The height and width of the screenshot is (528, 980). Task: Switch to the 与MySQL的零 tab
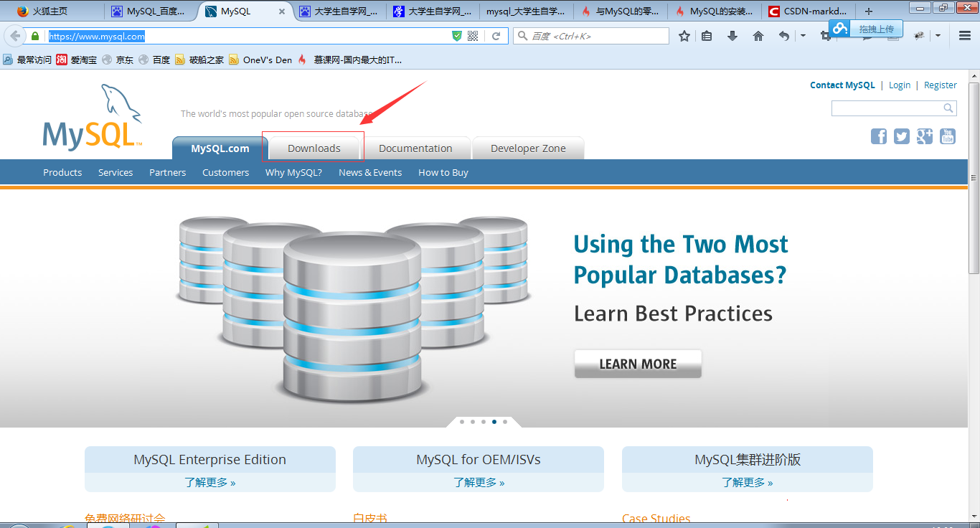tap(621, 11)
